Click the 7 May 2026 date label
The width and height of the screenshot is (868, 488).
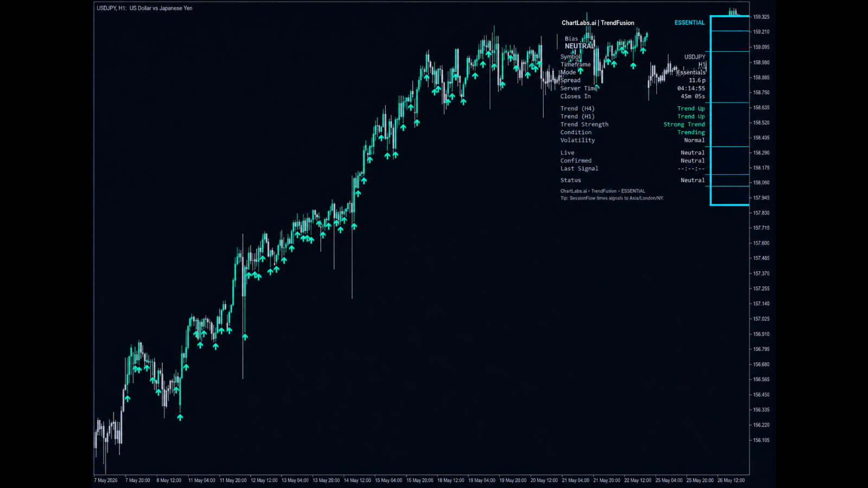pos(106,480)
